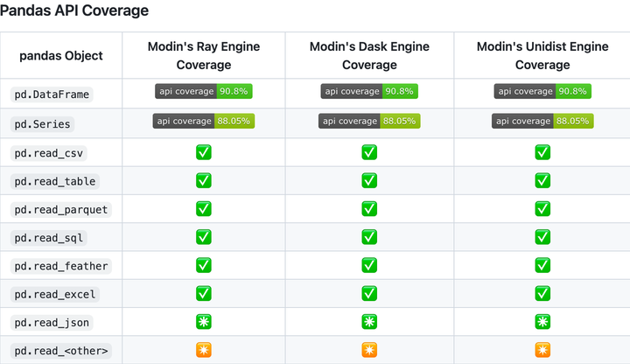This screenshot has width=630, height=364.
Task: Click the Modin's Unidist Engine Coverage column header
Action: (542, 55)
